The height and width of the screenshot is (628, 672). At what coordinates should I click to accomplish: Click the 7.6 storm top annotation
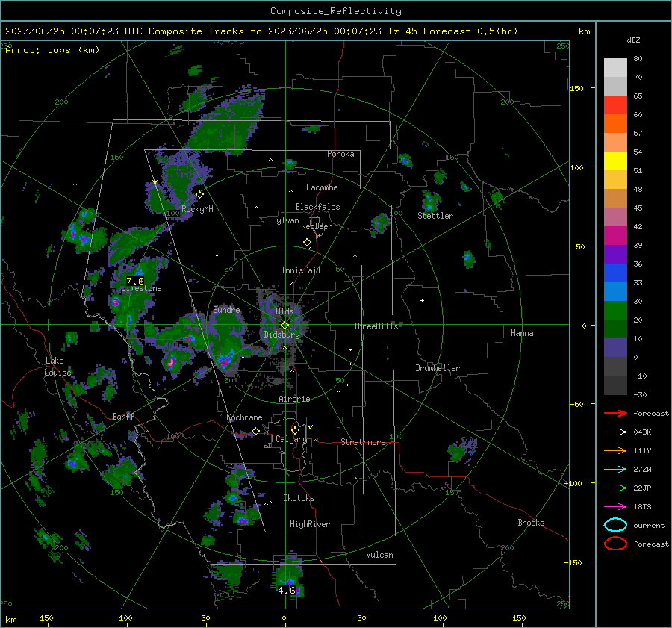coord(135,282)
